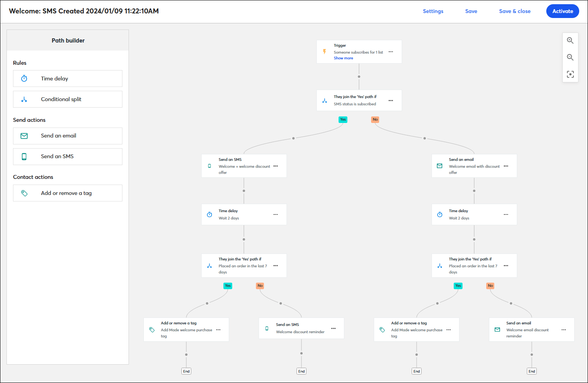Select the Conditional split icon in Path builder
The width and height of the screenshot is (588, 383).
click(24, 99)
